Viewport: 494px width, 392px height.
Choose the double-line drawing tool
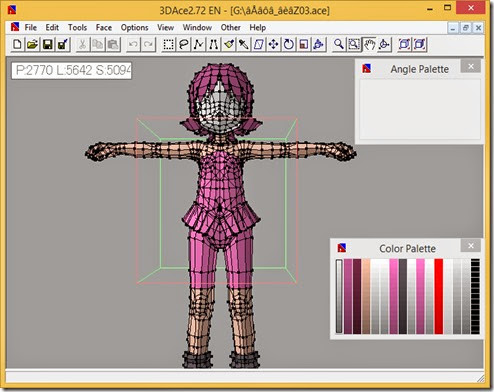pos(213,44)
